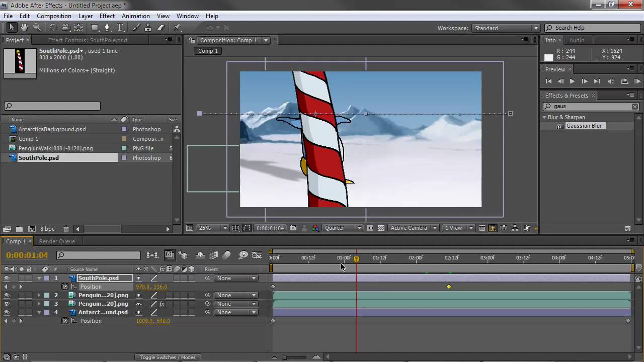Screen dimensions: 644x362
Task: Click the Play button in Preview panel
Action: coord(572,81)
